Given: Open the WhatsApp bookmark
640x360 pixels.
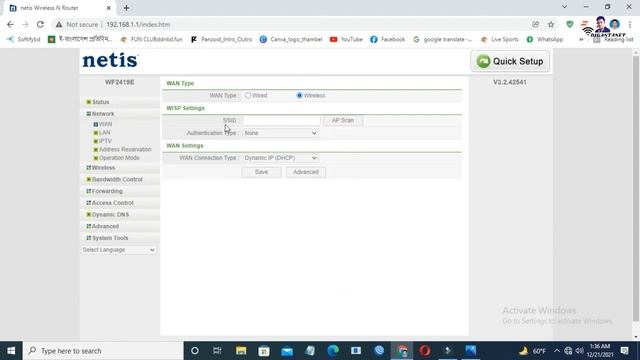Looking at the screenshot, I should click(545, 39).
